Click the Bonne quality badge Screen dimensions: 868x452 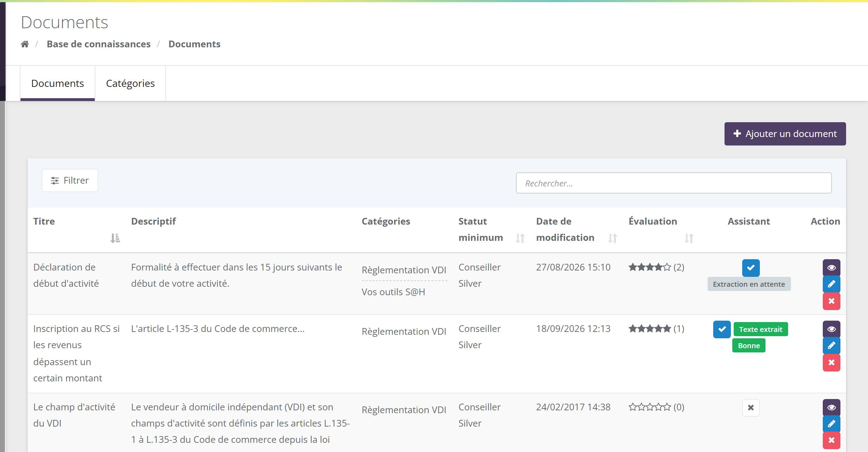(749, 345)
